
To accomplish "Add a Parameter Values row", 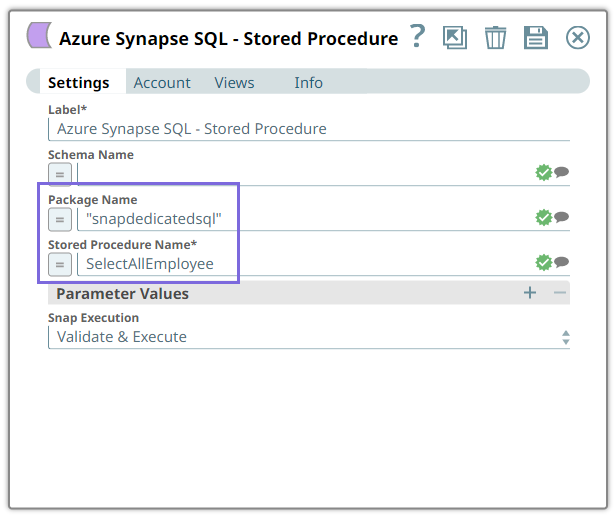I will tap(530, 293).
